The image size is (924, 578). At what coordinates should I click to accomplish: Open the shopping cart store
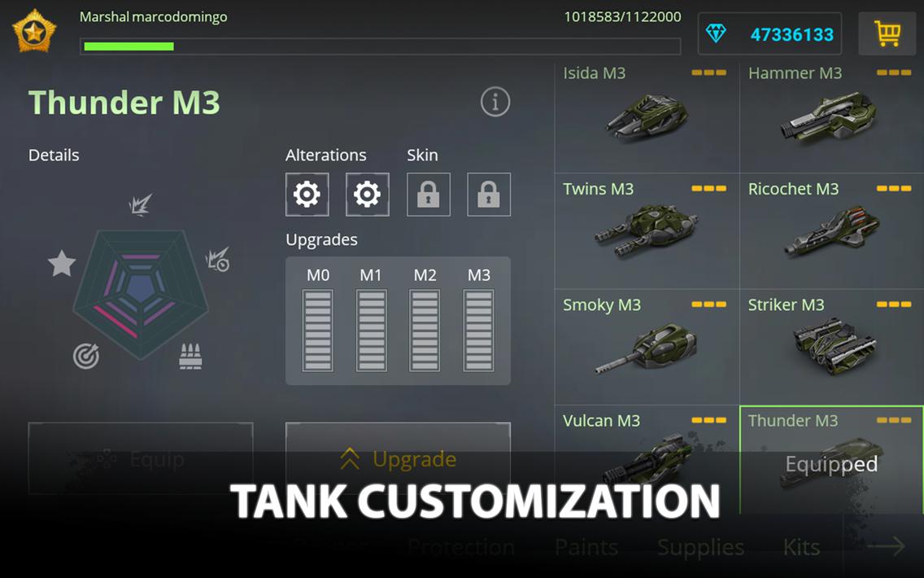[x=887, y=33]
